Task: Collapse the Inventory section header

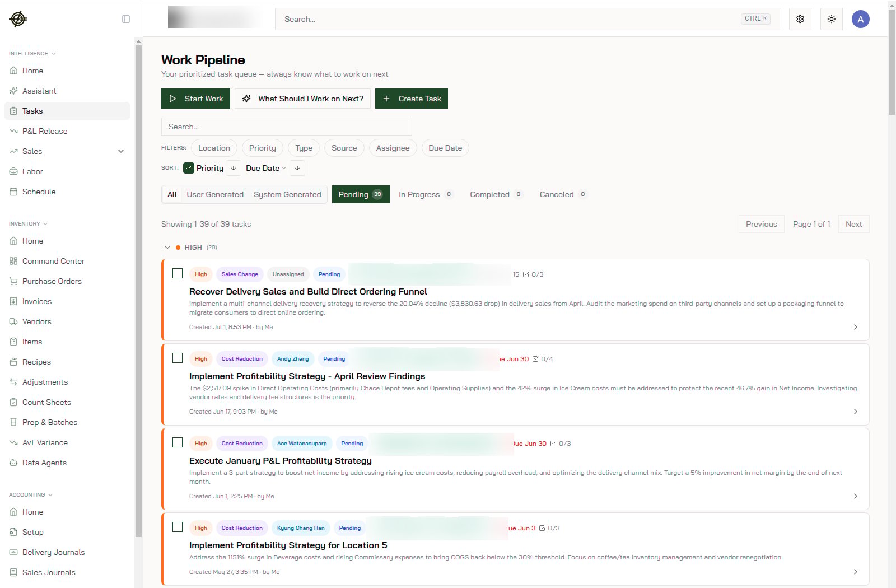Action: pyautogui.click(x=28, y=224)
